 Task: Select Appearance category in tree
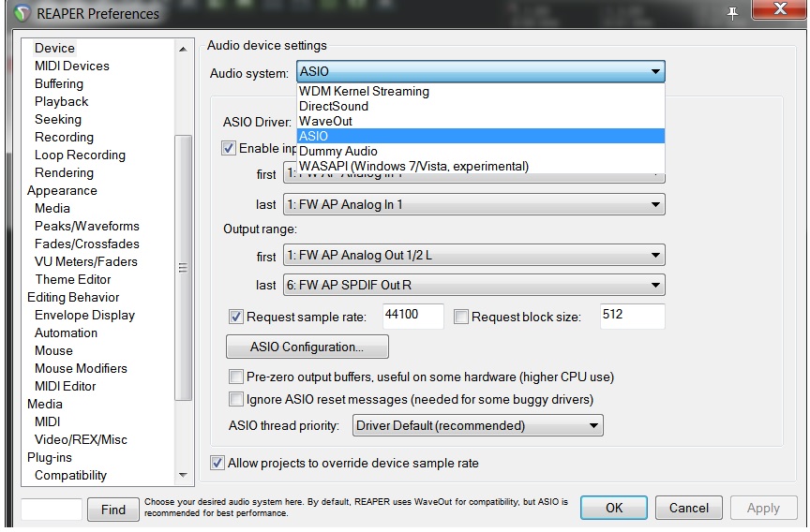coord(62,190)
